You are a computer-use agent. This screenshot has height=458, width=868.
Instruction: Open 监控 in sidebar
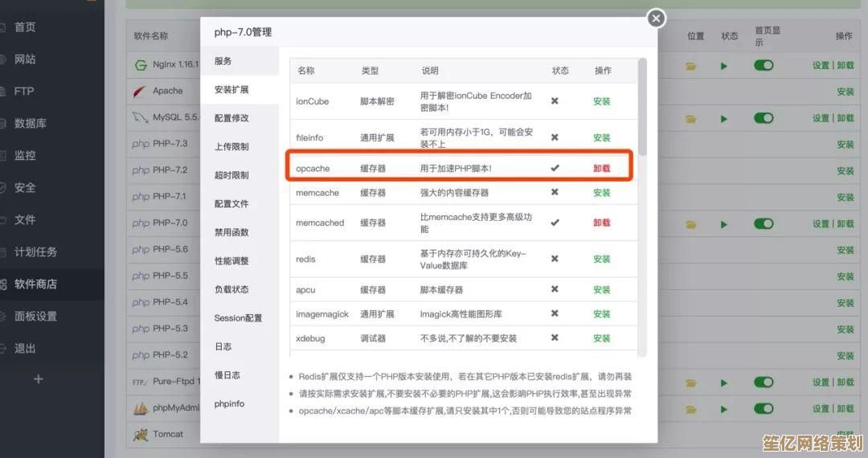click(25, 155)
